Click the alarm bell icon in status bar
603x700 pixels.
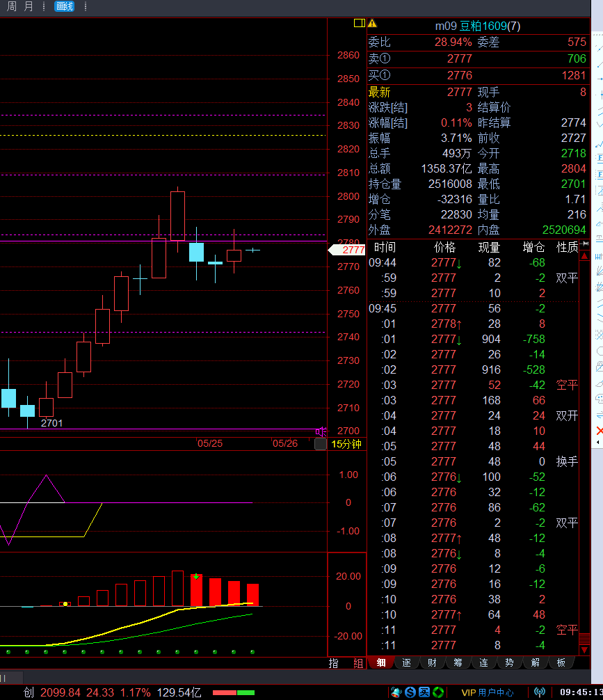coord(396,692)
